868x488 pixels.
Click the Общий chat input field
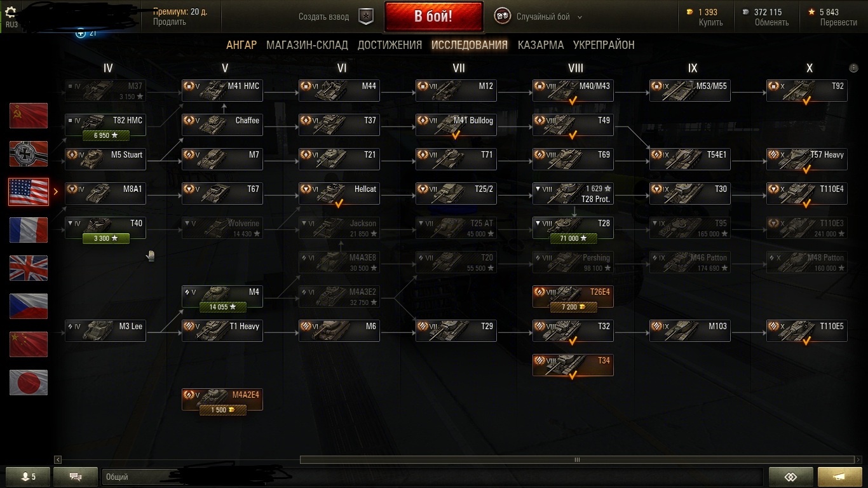point(432,477)
